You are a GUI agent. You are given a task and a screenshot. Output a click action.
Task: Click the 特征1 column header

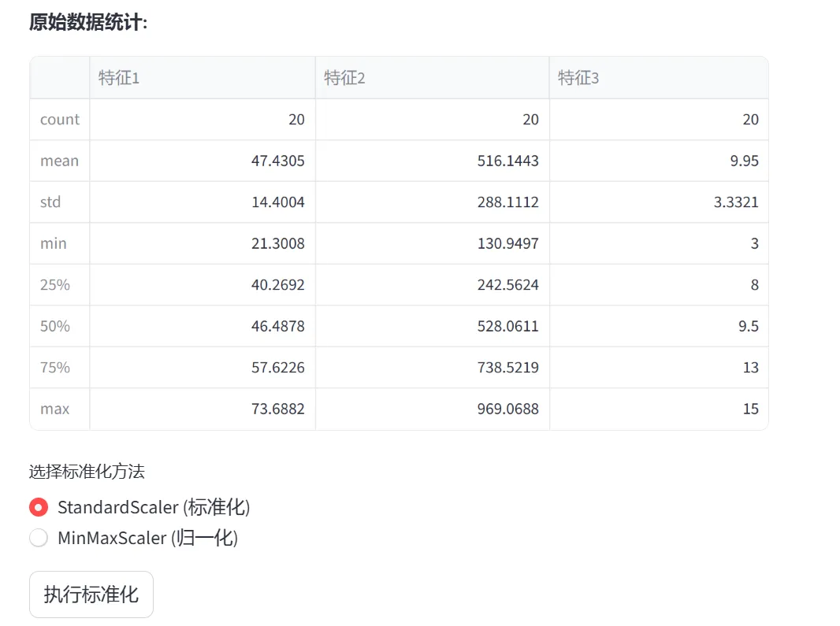tap(202, 78)
